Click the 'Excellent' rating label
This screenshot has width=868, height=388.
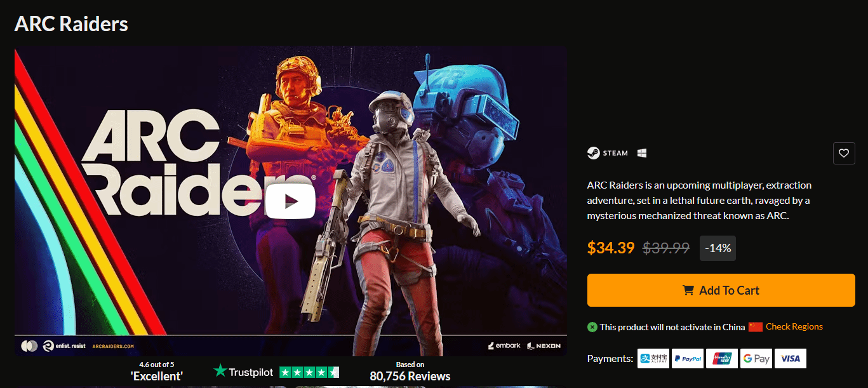(x=157, y=376)
